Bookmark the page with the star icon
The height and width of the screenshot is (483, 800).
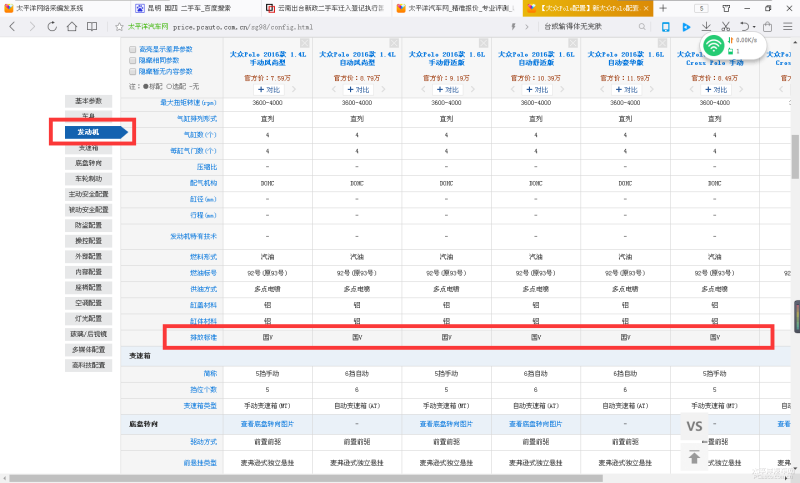point(119,27)
